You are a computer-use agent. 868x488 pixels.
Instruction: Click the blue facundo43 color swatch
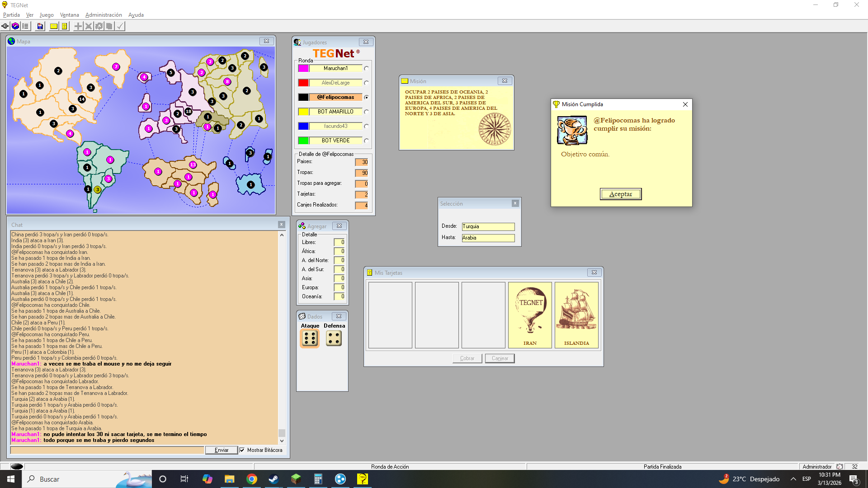303,126
